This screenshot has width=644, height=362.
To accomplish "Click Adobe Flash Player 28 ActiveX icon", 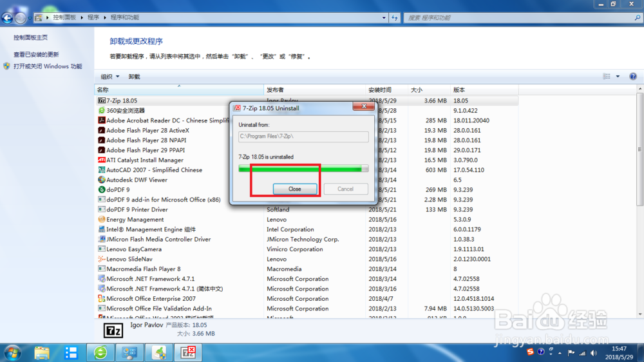I will click(x=102, y=130).
